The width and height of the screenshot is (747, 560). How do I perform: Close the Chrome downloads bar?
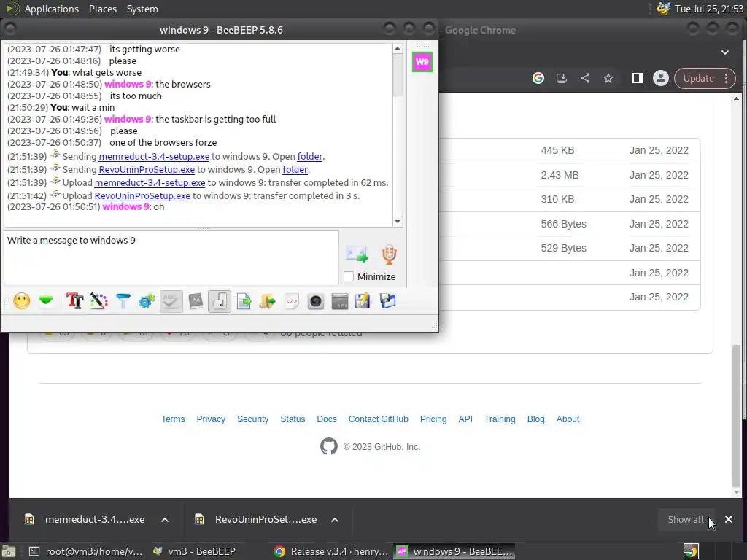pyautogui.click(x=729, y=519)
